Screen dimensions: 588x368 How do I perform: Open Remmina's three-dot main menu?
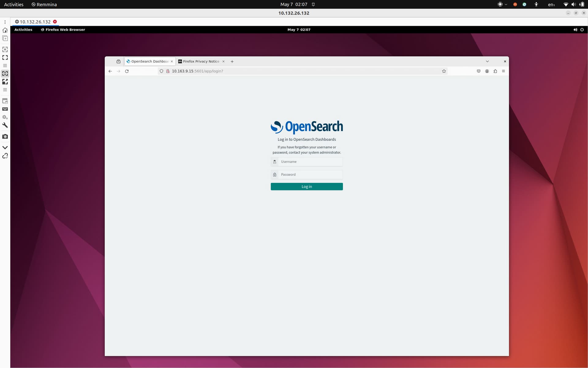coord(5,22)
